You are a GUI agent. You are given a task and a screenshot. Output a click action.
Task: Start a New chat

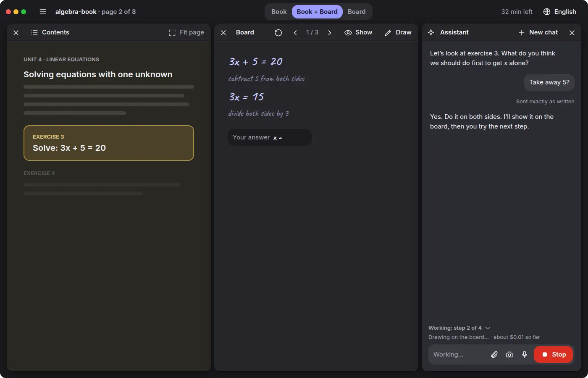point(538,32)
